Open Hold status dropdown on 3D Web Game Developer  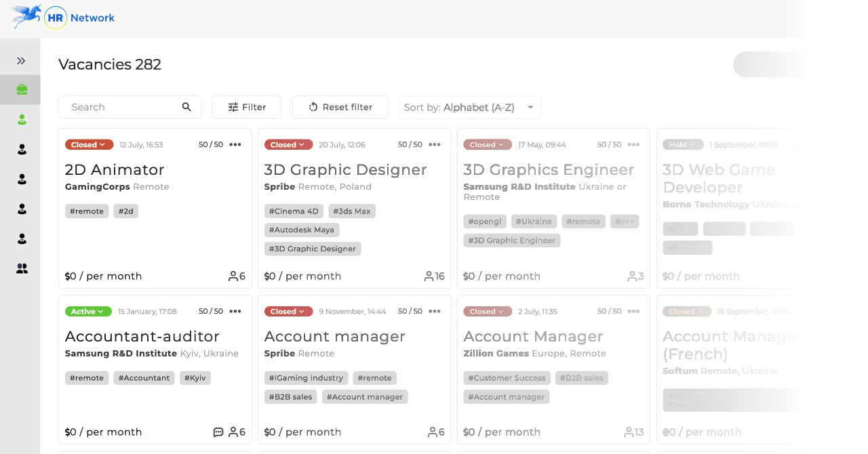pos(683,144)
